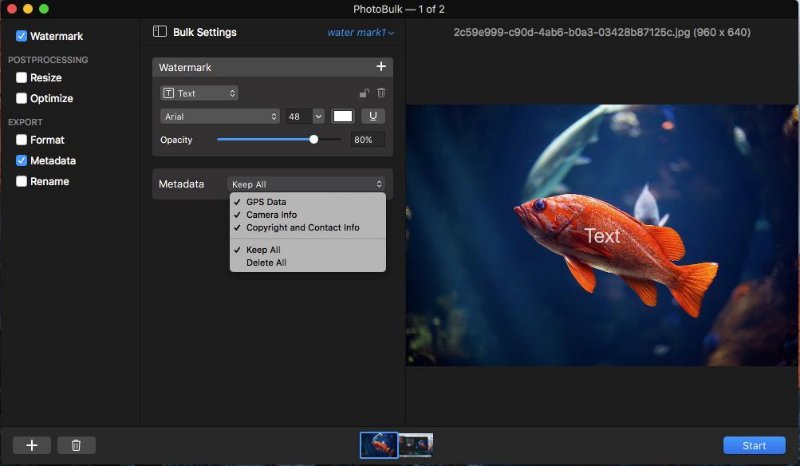800x466 pixels.
Task: Open the Text watermark type dropdown
Action: (x=199, y=93)
